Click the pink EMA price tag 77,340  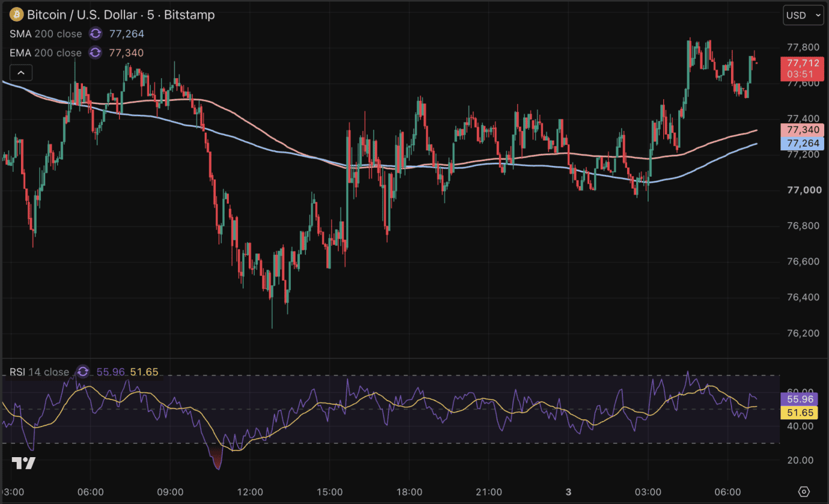coord(803,130)
